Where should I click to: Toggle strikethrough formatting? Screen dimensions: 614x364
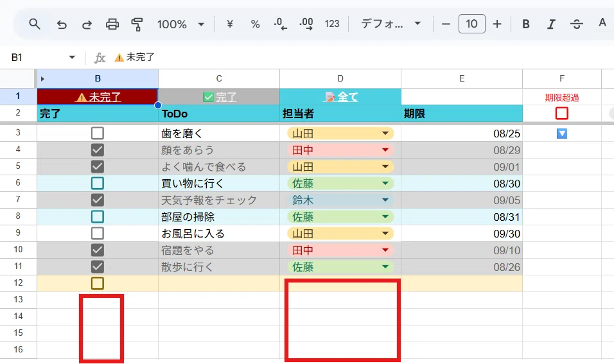pos(576,24)
